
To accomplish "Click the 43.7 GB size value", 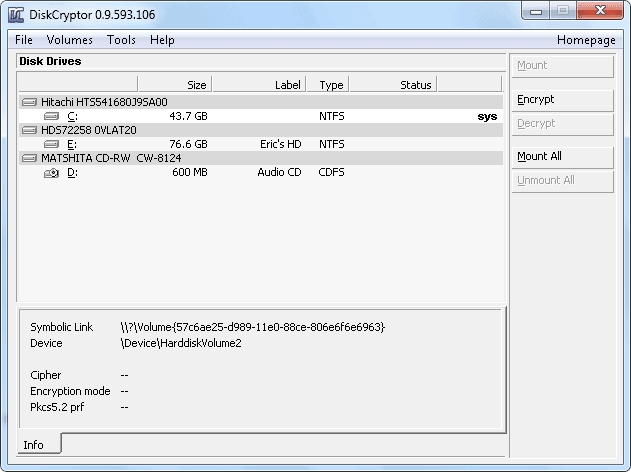I will [188, 116].
